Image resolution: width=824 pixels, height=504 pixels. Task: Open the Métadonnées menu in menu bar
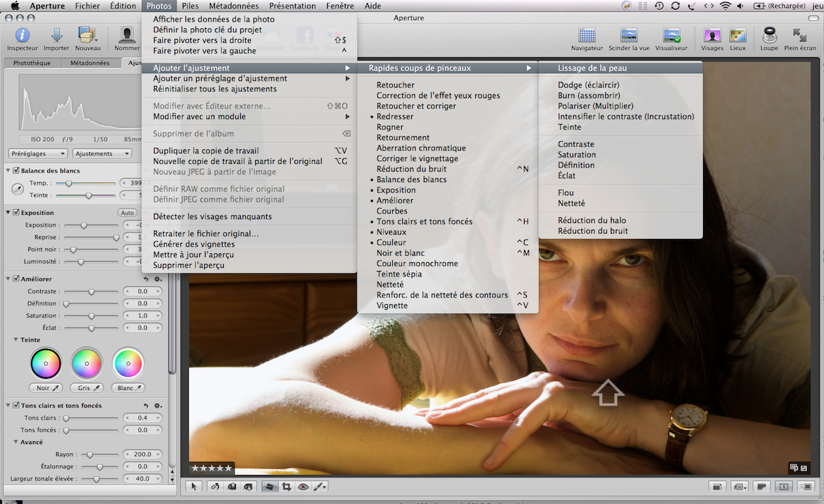pos(234,6)
